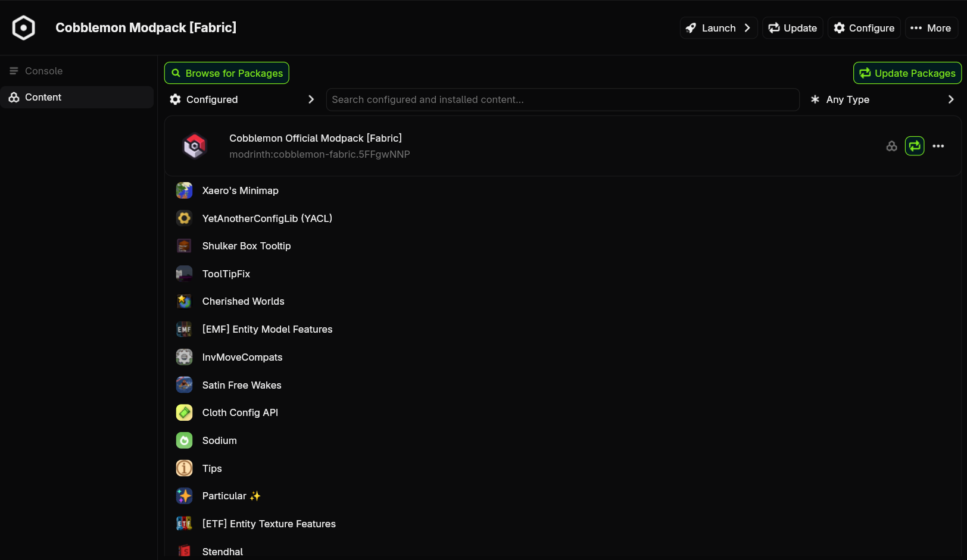The height and width of the screenshot is (560, 967).
Task: Click the app hexagon logo icon
Action: pyautogui.click(x=24, y=28)
